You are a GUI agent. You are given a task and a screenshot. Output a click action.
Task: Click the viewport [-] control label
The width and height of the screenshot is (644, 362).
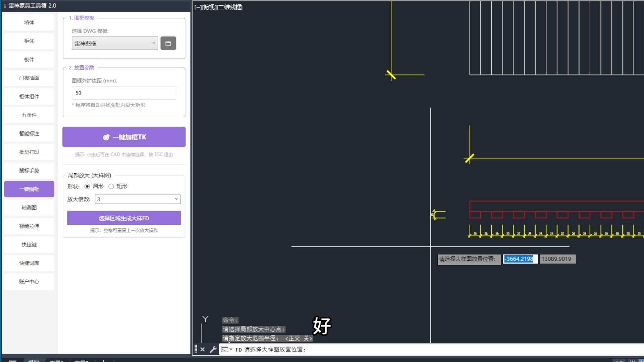point(198,7)
